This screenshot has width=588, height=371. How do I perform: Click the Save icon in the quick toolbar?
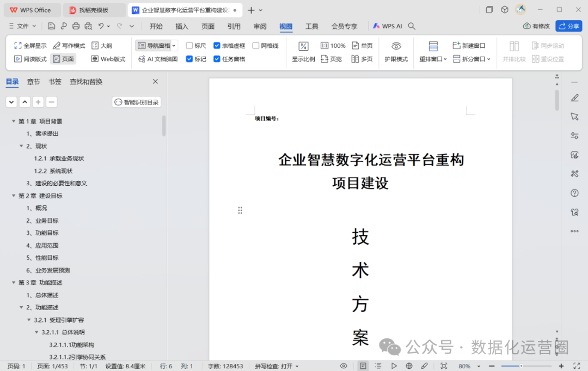(51, 26)
